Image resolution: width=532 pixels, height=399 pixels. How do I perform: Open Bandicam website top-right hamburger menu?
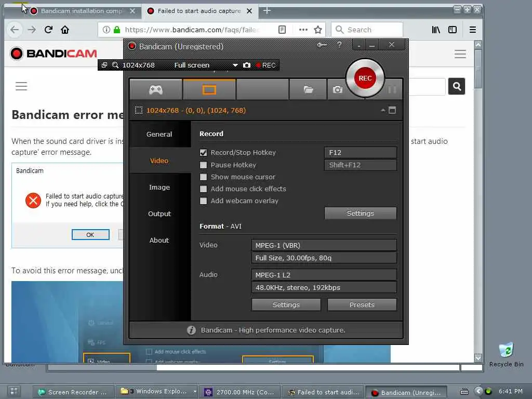point(460,54)
